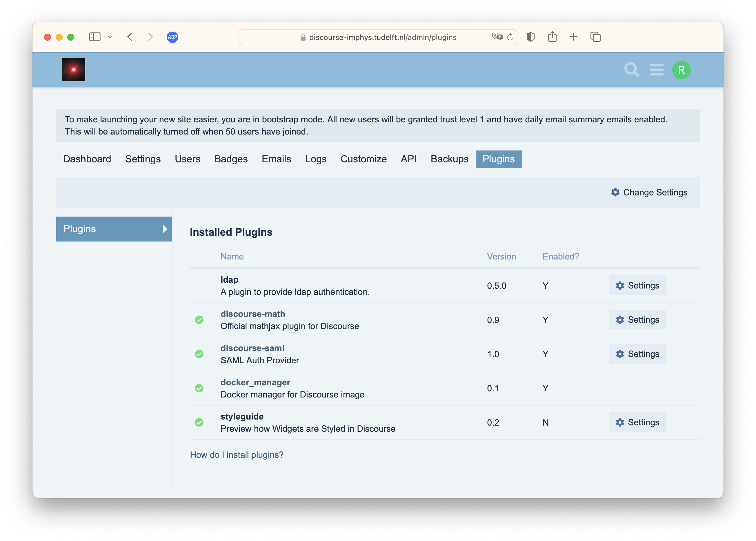Viewport: 756px width, 541px height.
Task: Click the Discourse site logo
Action: [x=74, y=70]
